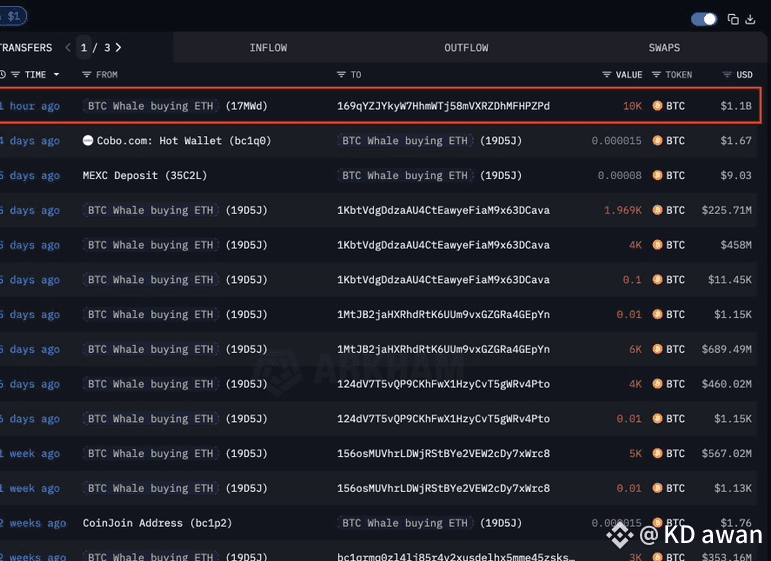Open MEXC Deposit (35C2L) sender
The image size is (771, 561).
click(145, 176)
